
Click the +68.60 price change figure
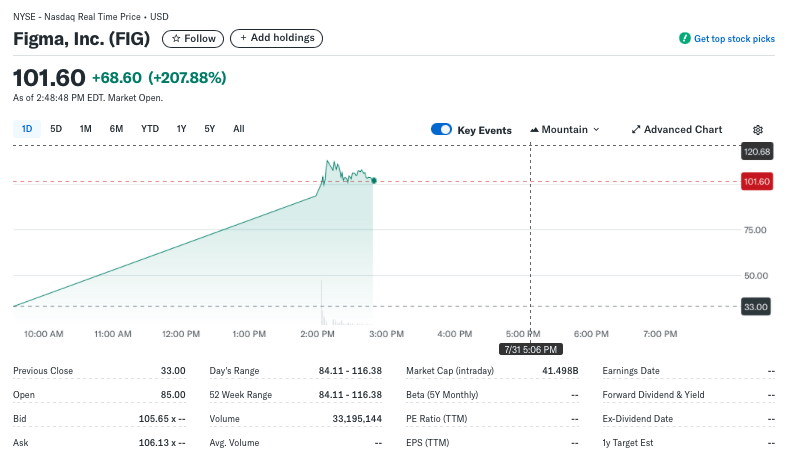pos(117,78)
